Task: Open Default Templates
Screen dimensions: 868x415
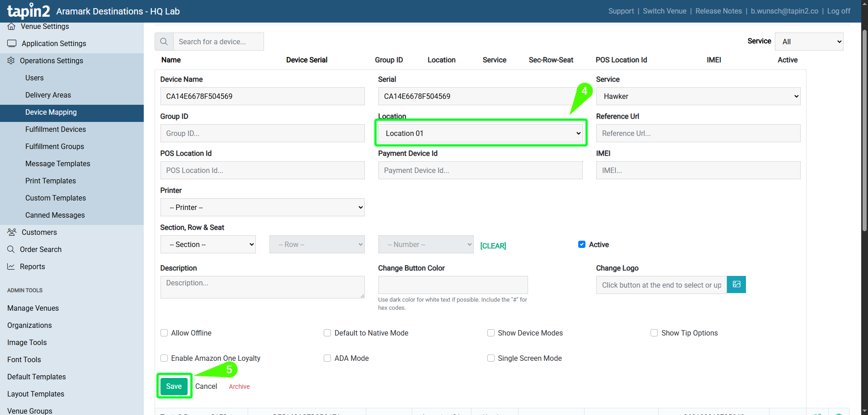Action: pos(37,377)
